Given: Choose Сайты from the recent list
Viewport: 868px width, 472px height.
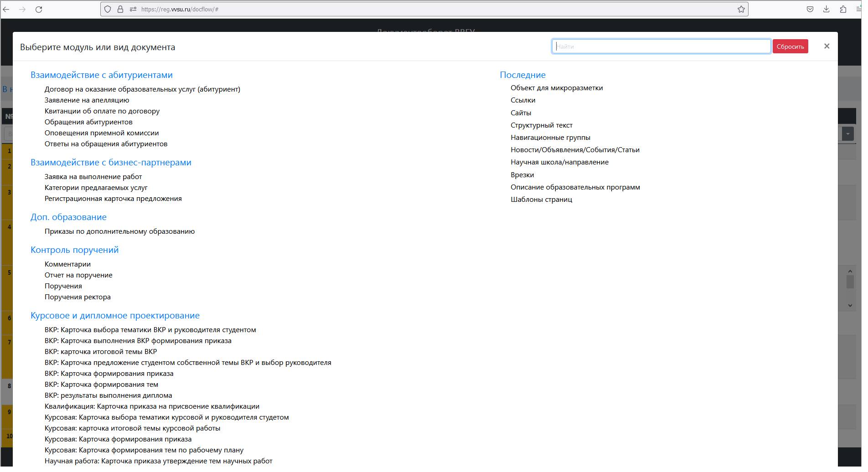Looking at the screenshot, I should [521, 113].
